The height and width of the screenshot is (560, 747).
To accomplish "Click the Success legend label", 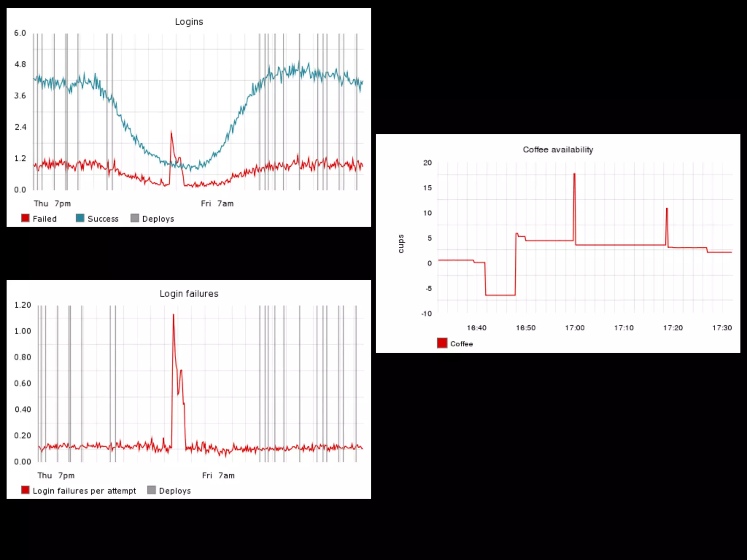I will pyautogui.click(x=103, y=219).
